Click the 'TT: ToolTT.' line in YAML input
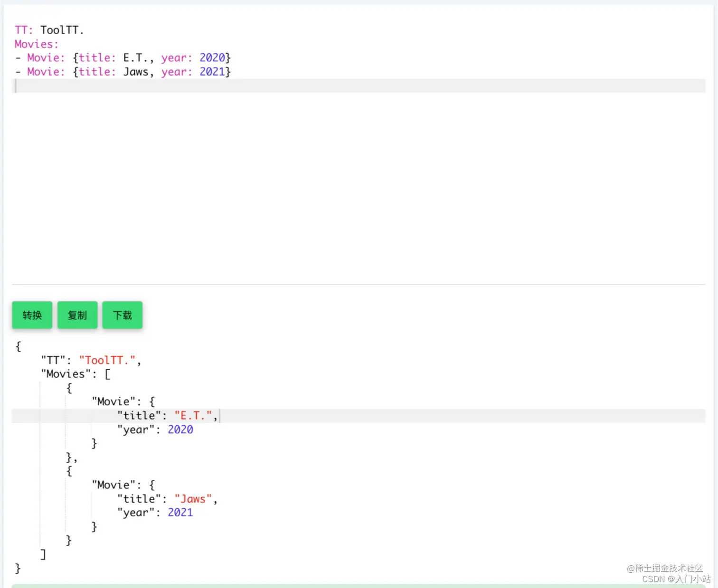 tap(49, 30)
